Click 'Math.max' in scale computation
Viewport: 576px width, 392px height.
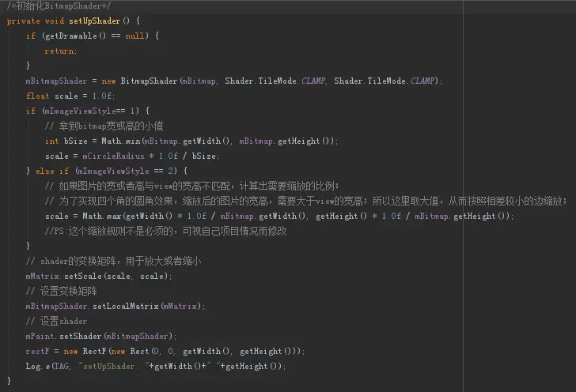[102, 217]
